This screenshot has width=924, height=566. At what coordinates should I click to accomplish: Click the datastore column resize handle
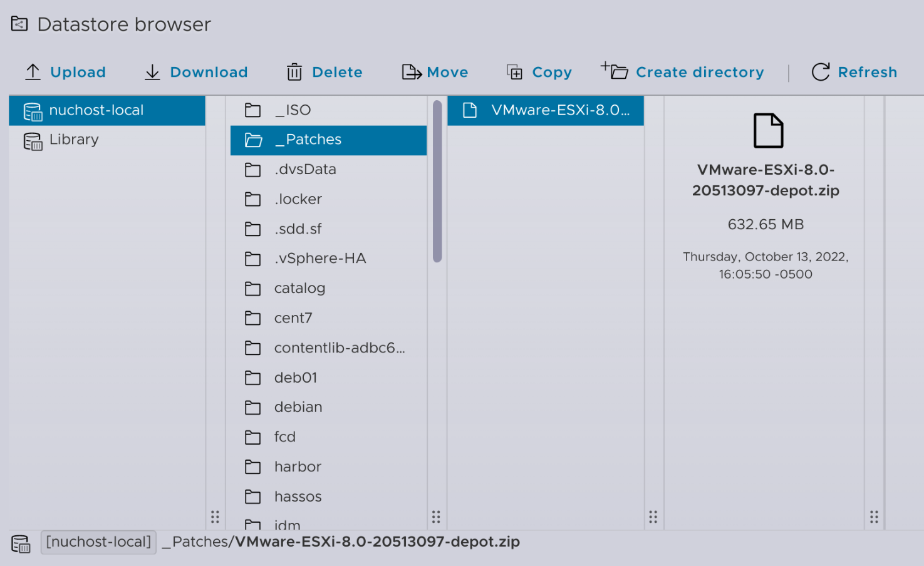point(215,517)
